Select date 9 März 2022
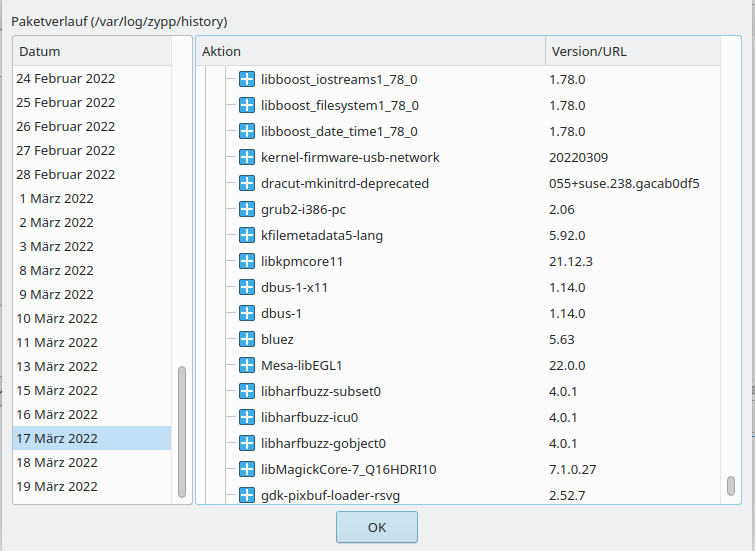Screen dimensions: 755x551 92,294
